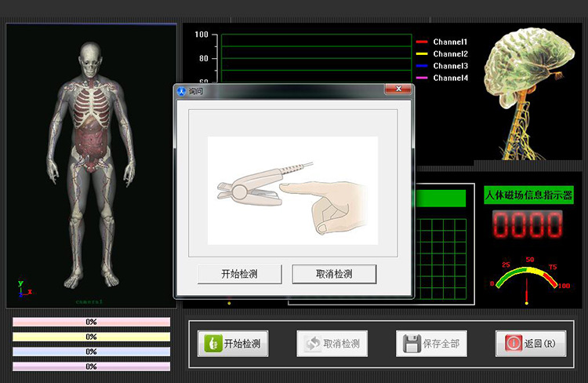Click the green 人体磁场信息指示器 label
Image resolution: width=588 pixels, height=383 pixels.
(528, 195)
